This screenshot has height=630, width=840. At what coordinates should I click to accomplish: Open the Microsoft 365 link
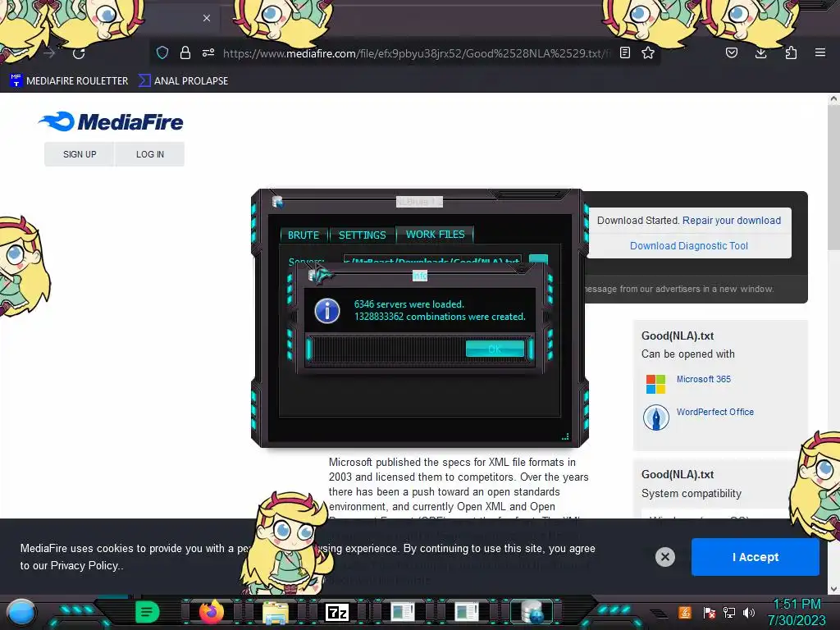coord(703,379)
